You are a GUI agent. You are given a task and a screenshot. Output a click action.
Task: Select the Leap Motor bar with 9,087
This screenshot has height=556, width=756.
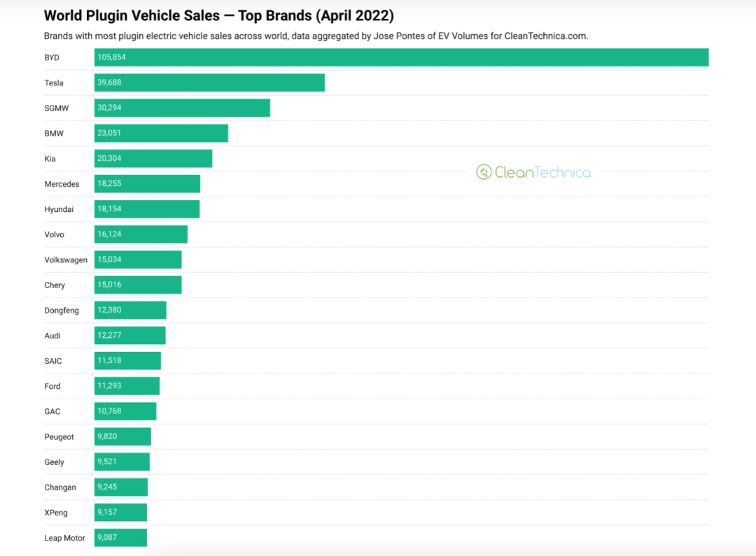[x=120, y=538]
